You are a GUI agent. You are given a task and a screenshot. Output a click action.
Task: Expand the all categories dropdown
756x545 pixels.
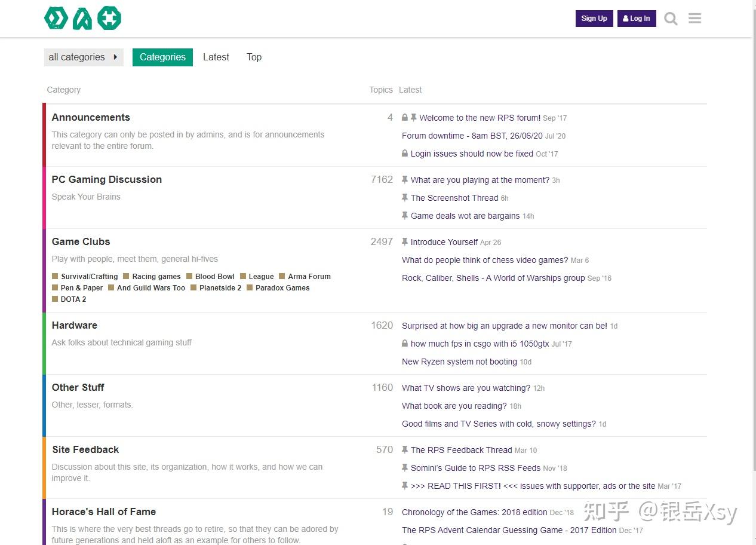84,57
